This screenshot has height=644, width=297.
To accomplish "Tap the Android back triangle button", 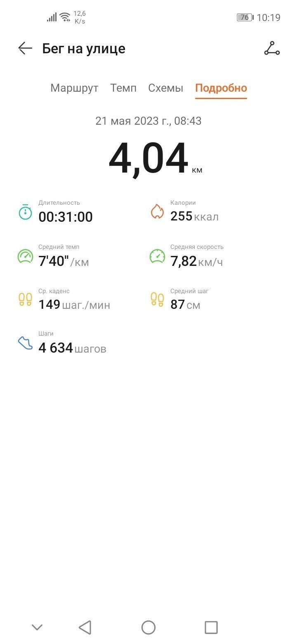I will pyautogui.click(x=85, y=627).
